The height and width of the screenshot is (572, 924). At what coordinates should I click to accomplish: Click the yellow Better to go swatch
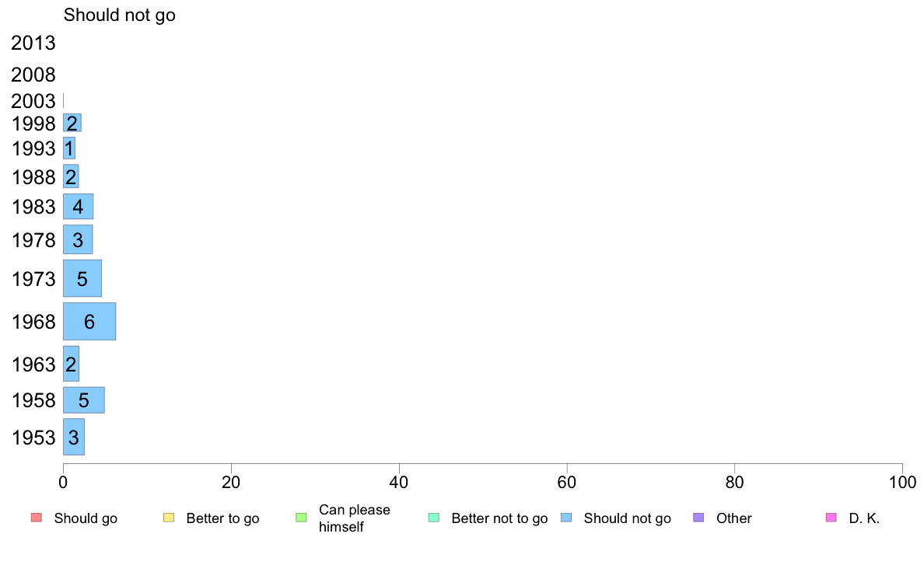169,518
